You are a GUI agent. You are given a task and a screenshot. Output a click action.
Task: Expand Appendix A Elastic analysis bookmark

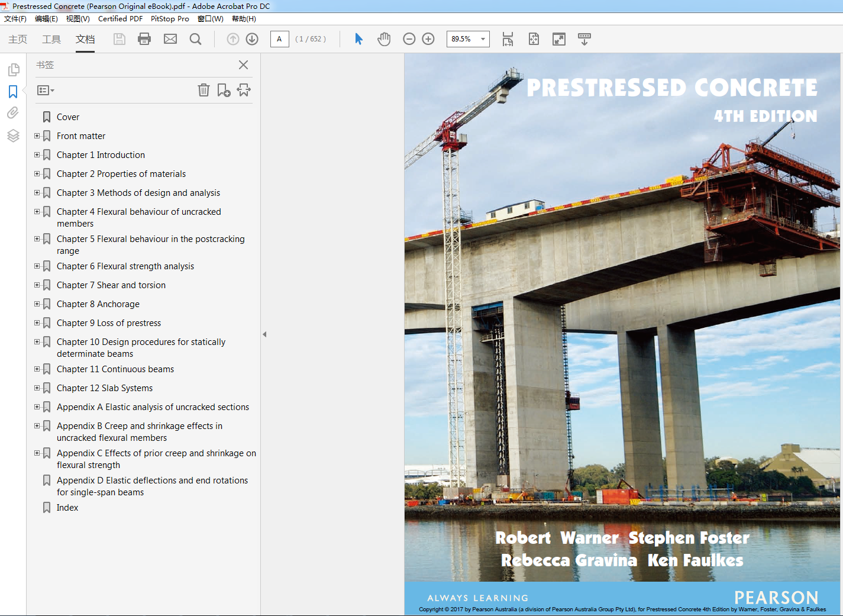[37, 407]
